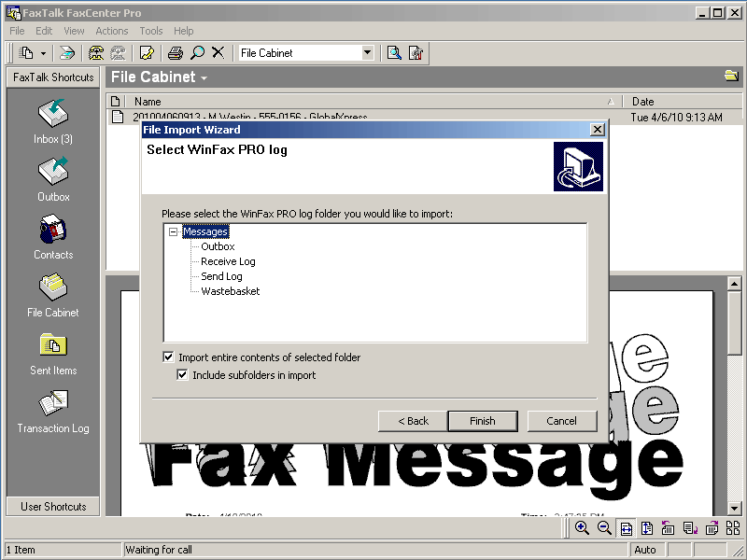Click the Back button in wizard
This screenshot has width=747, height=560.
pyautogui.click(x=413, y=421)
